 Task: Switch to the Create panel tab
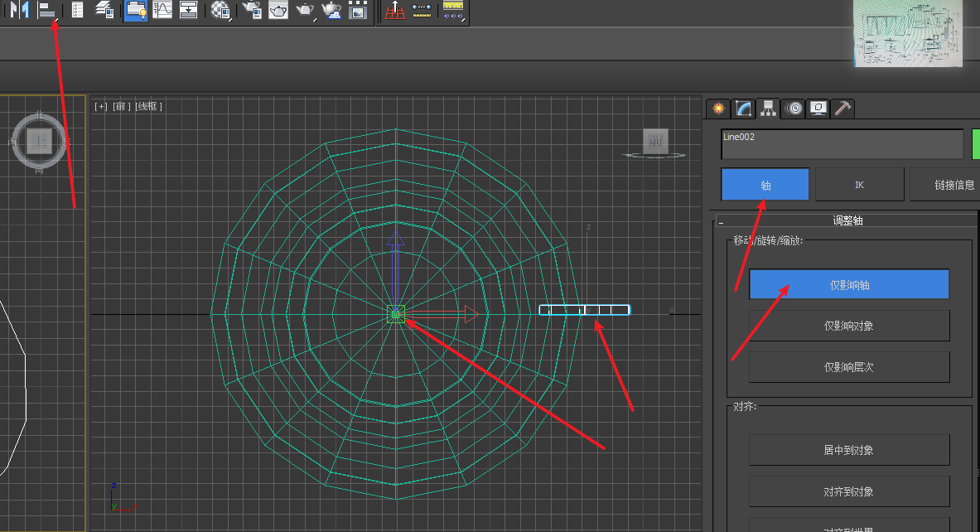coord(719,109)
